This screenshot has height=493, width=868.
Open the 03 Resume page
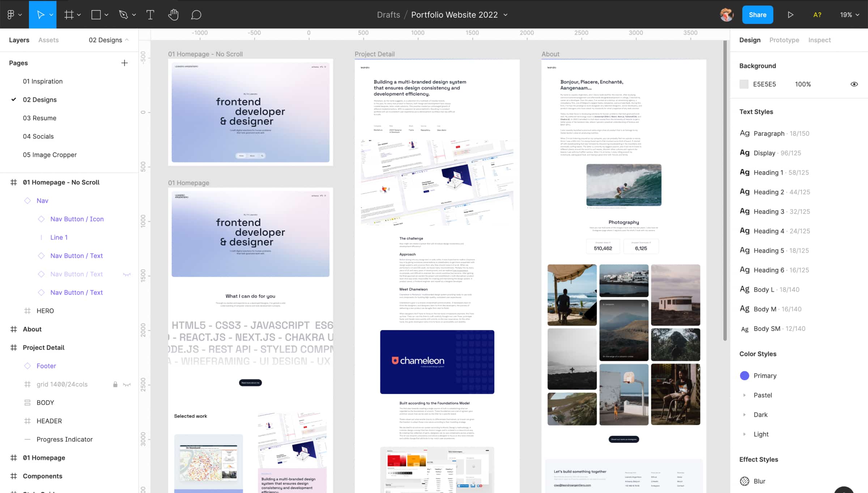pos(39,118)
